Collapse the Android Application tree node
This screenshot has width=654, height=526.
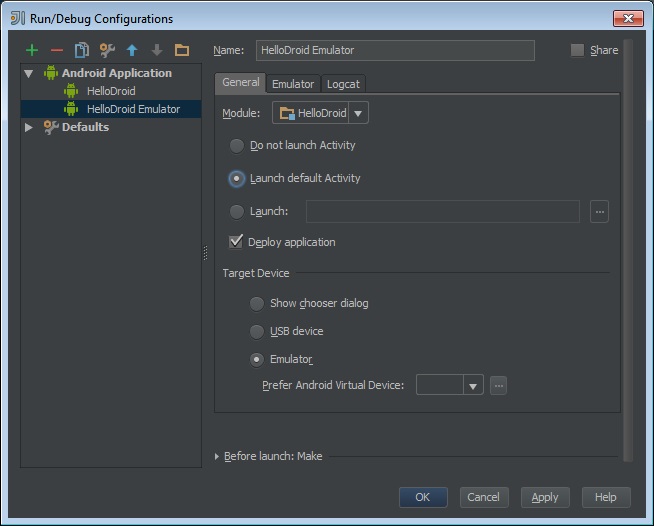[x=28, y=74]
